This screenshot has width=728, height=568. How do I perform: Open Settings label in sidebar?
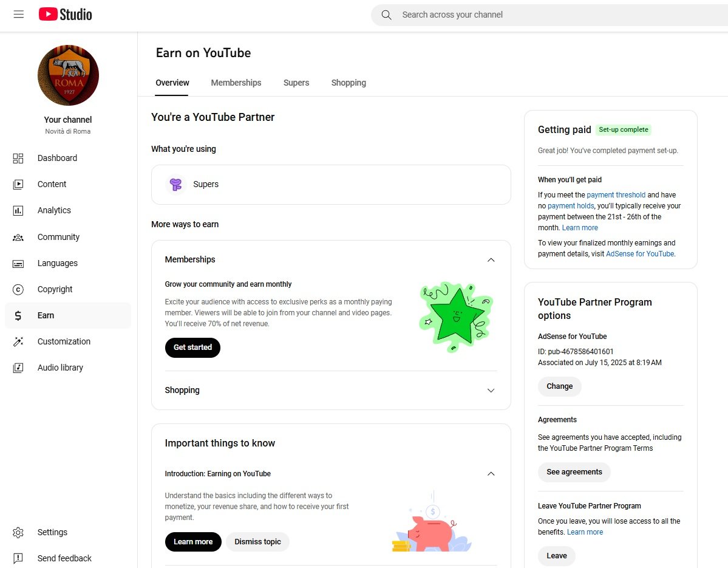pyautogui.click(x=52, y=532)
